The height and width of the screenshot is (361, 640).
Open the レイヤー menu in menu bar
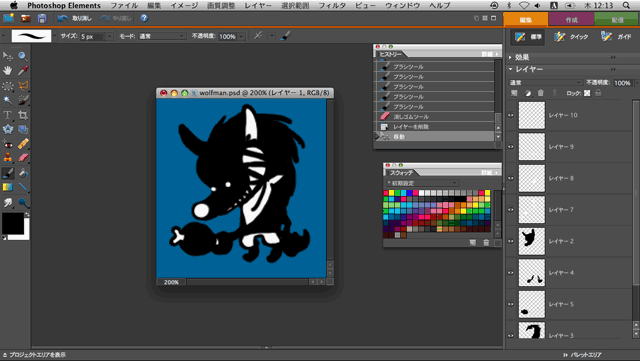point(258,5)
